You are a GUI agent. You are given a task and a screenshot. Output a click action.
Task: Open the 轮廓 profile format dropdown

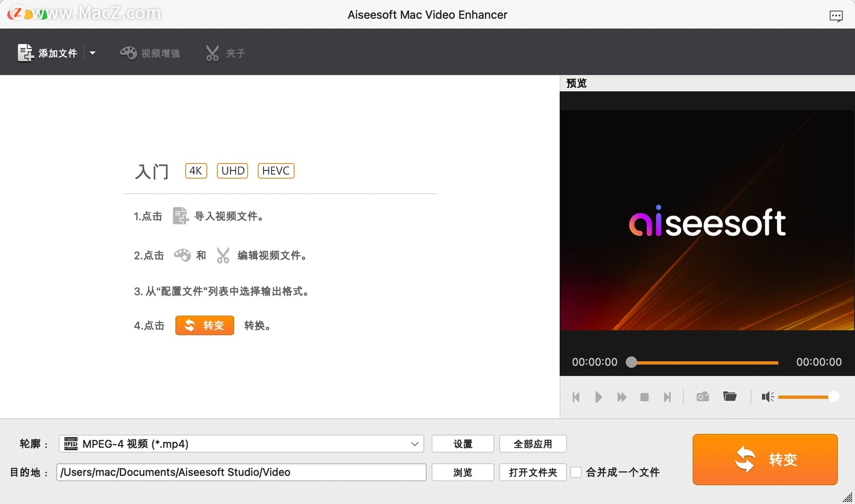click(x=241, y=444)
